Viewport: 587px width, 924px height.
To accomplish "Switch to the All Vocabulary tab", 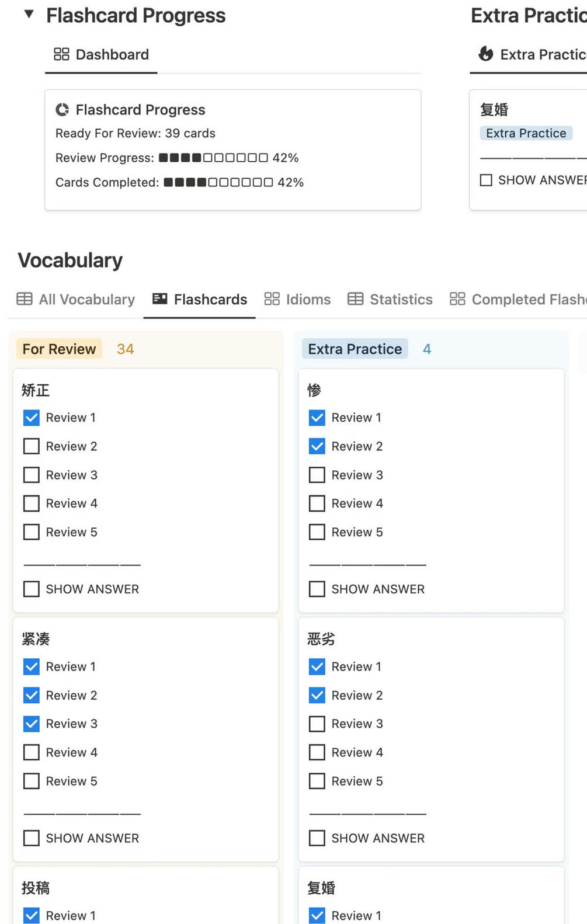I will click(x=86, y=299).
